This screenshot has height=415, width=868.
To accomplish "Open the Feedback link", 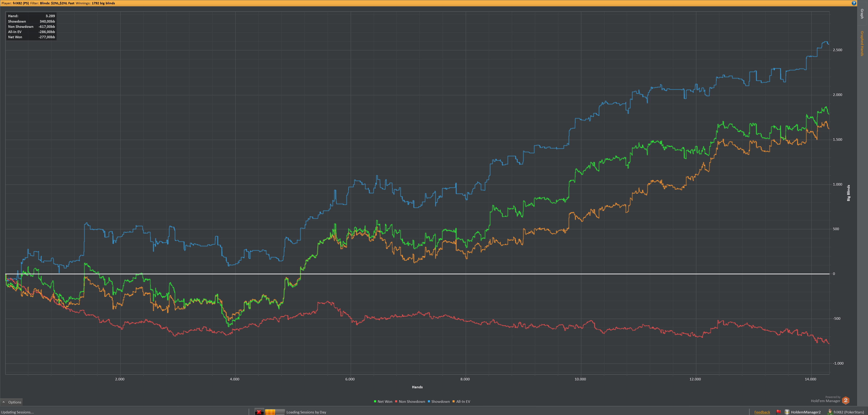I will pyautogui.click(x=762, y=412).
